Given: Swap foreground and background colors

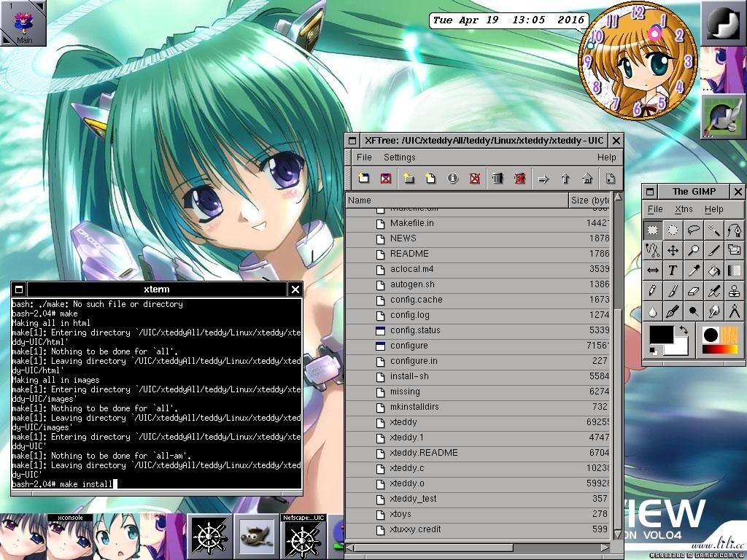Looking at the screenshot, I should click(684, 331).
